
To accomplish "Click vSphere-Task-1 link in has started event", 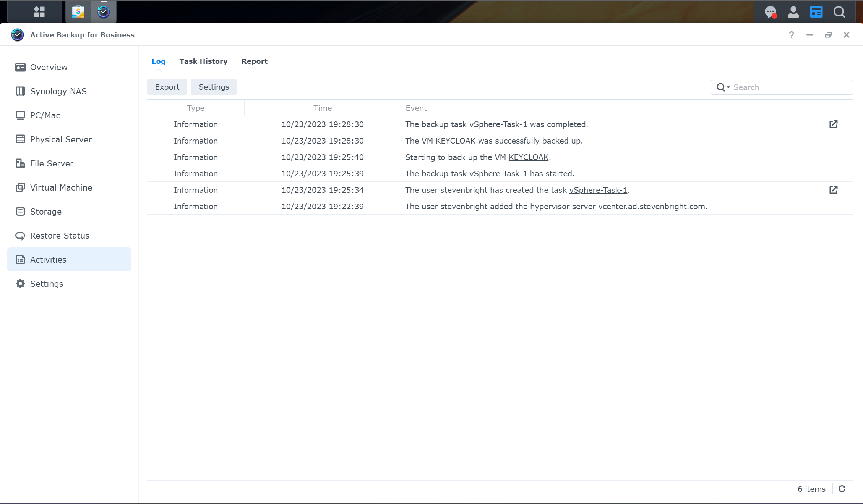I will pos(498,174).
